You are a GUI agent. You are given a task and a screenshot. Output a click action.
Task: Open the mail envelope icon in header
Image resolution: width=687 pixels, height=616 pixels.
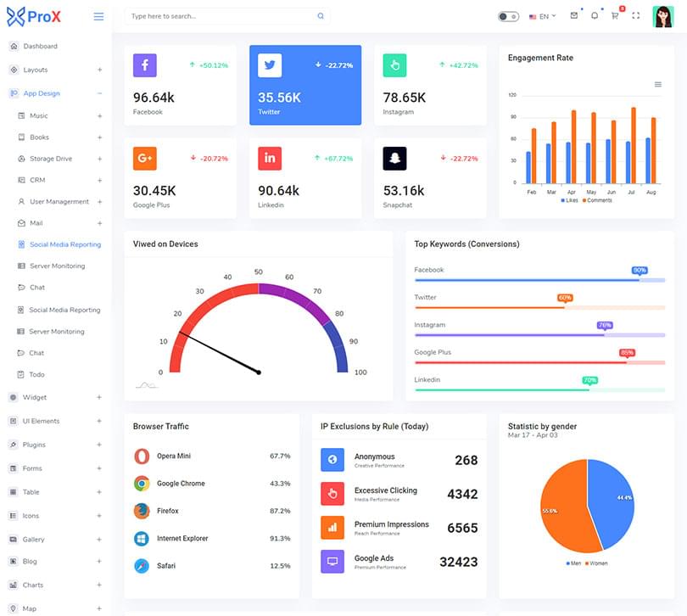coord(573,15)
